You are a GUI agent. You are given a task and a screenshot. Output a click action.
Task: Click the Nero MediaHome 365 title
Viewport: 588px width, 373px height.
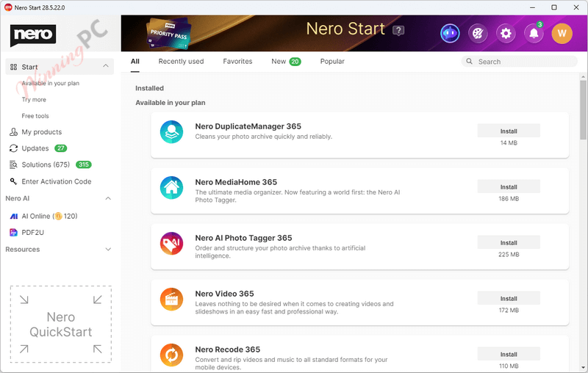pyautogui.click(x=236, y=182)
